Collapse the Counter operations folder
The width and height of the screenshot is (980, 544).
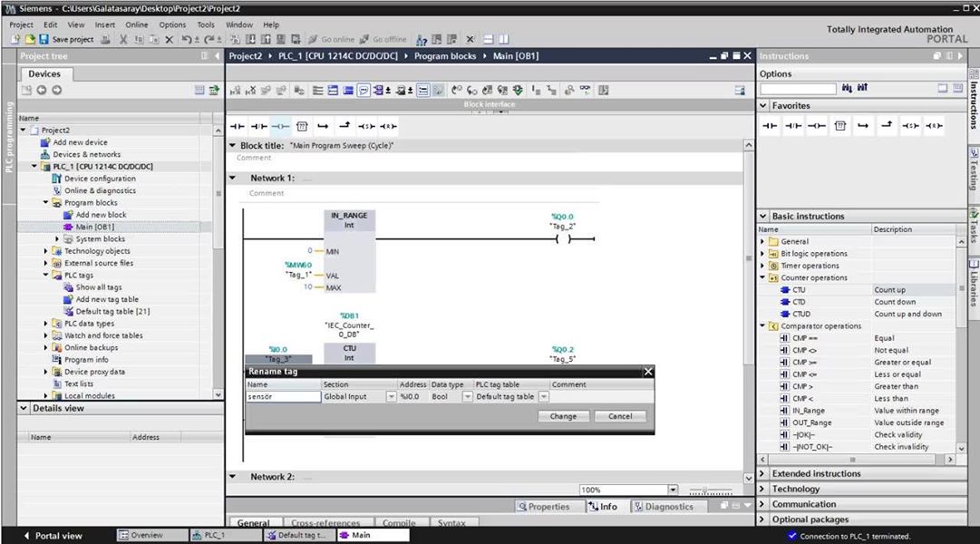click(x=762, y=277)
